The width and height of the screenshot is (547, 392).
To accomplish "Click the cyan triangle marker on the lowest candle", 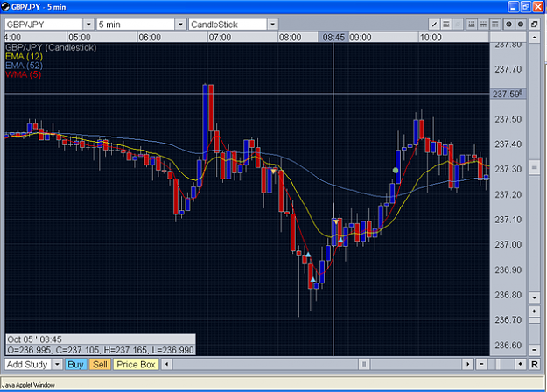I will click(x=313, y=279).
